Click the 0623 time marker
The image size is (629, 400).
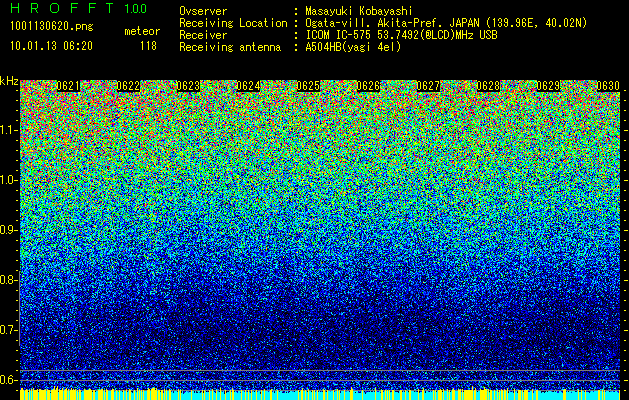pos(189,86)
